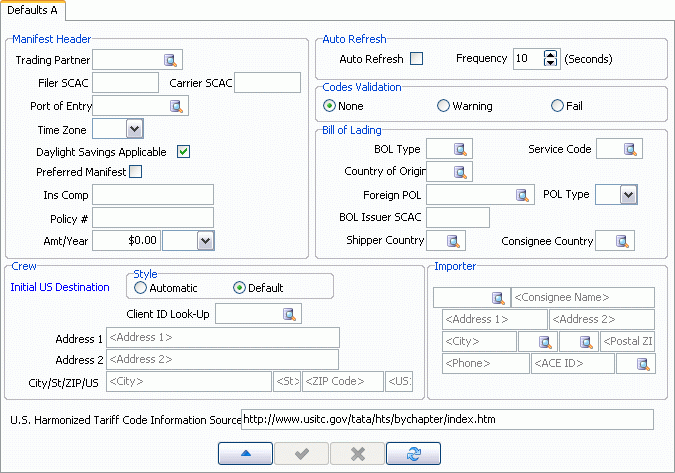Click Service Code lookup icon
This screenshot has height=473, width=675.
pyautogui.click(x=631, y=149)
